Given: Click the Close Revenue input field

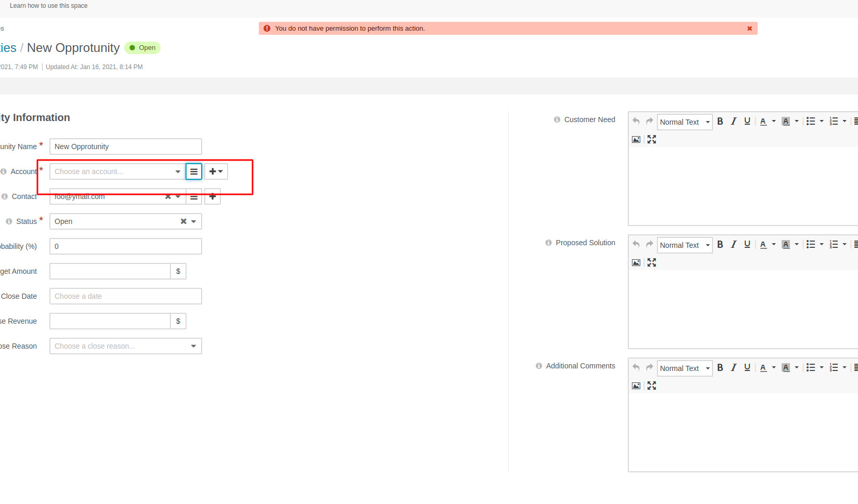Looking at the screenshot, I should (110, 321).
